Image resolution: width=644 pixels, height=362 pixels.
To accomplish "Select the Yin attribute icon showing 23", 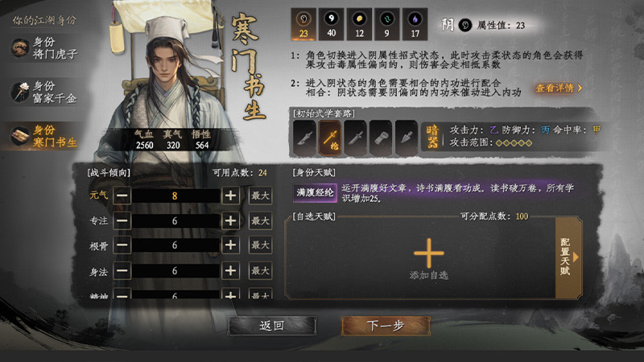I will click(x=303, y=24).
